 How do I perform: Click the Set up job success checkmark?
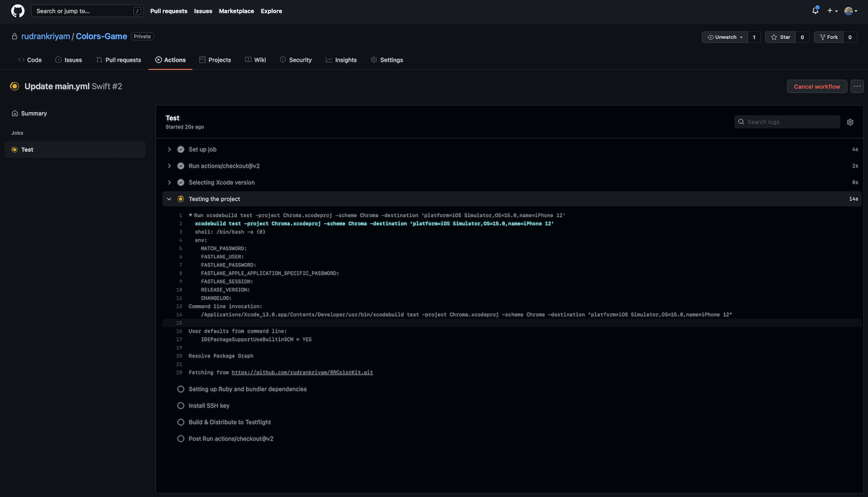(181, 150)
